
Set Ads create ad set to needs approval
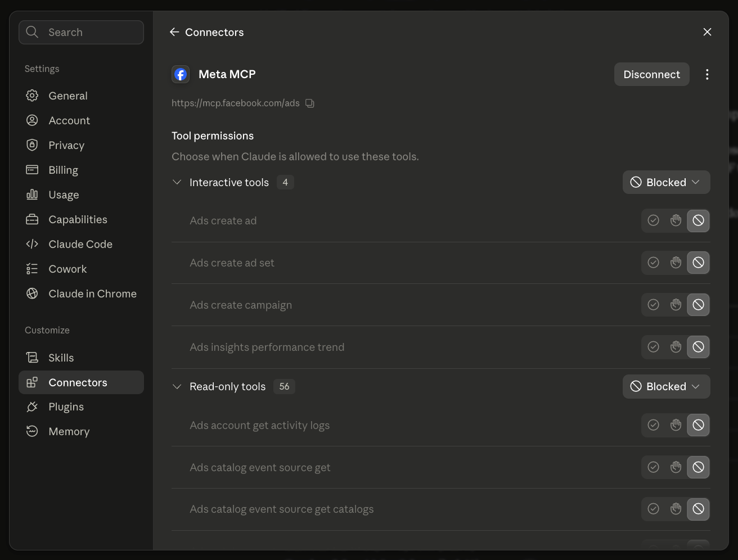pos(676,263)
